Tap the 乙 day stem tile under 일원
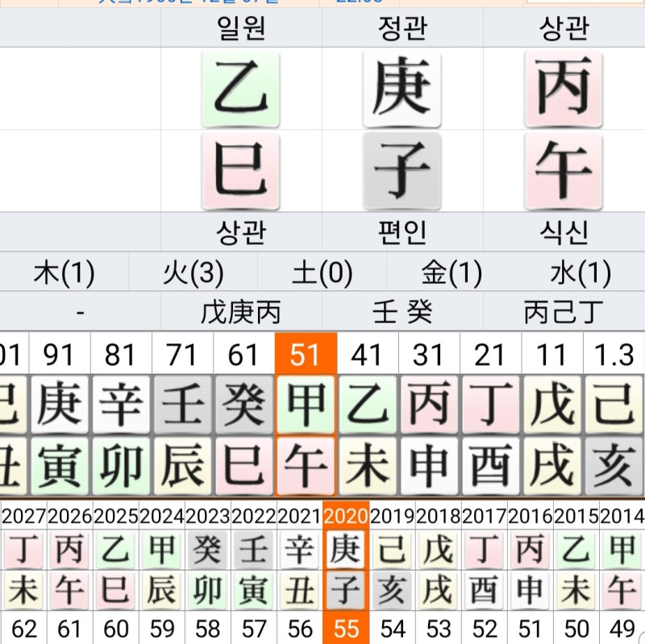 [241, 89]
